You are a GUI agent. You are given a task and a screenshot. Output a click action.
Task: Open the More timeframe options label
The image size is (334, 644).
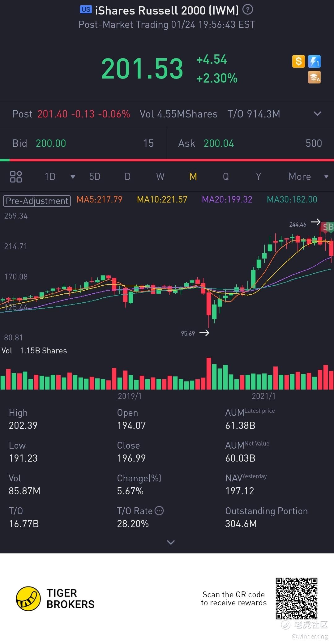point(300,177)
